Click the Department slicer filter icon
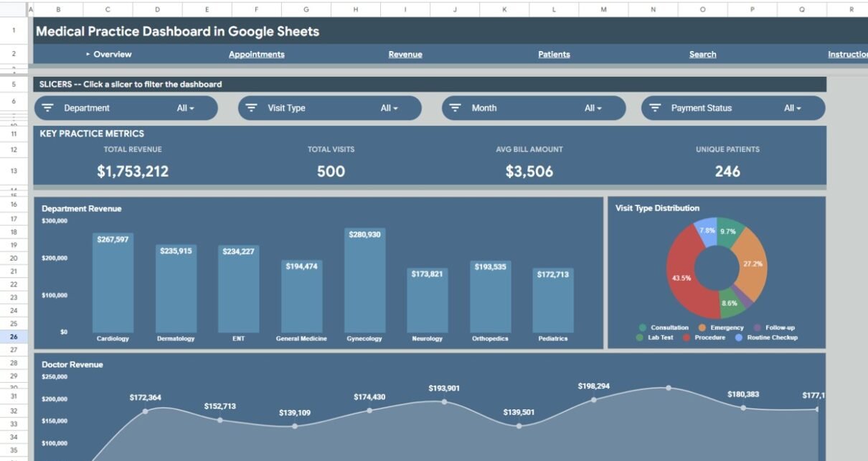The image size is (868, 461). tap(48, 108)
